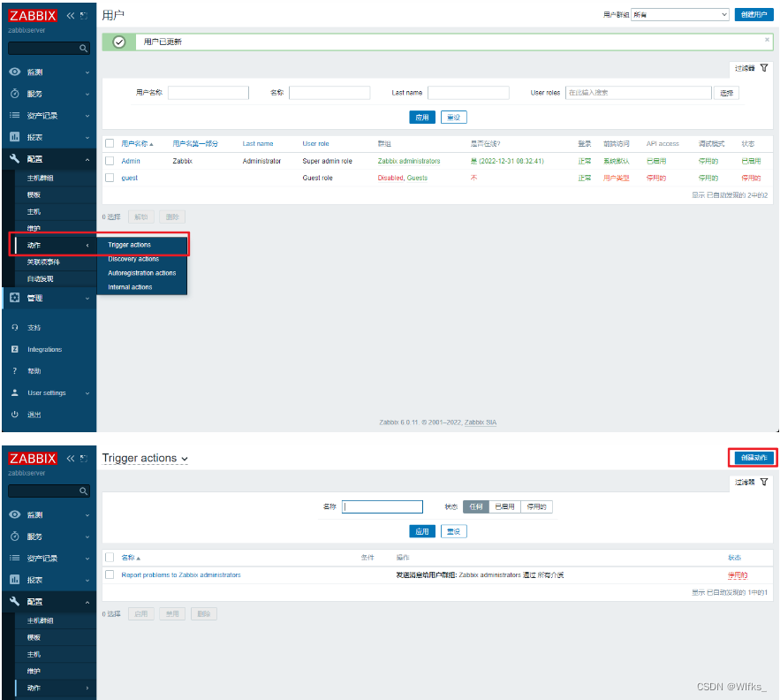The image size is (780, 700).
Task: Tick the checkbox for Report problems to Zabbix administrators
Action: coord(110,574)
